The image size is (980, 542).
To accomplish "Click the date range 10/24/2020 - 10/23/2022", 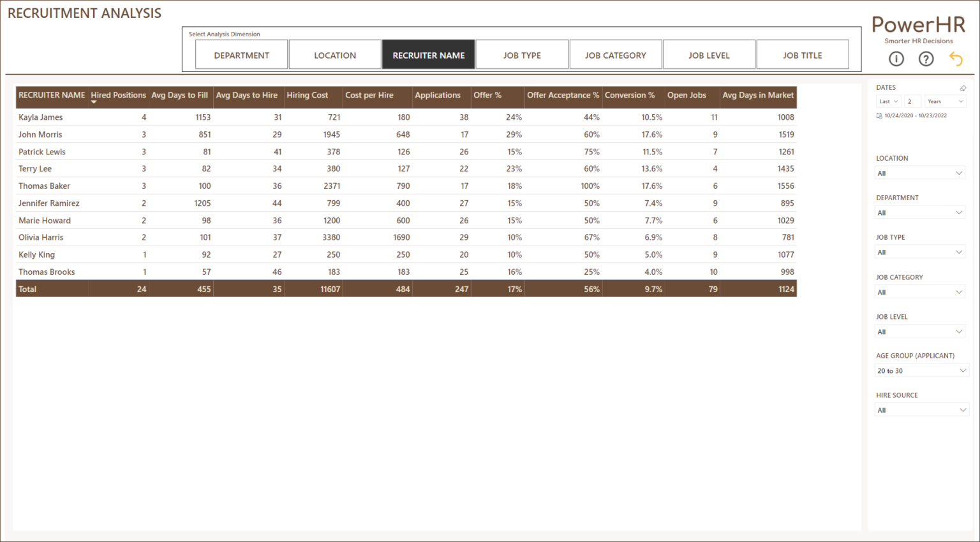I will tap(915, 115).
